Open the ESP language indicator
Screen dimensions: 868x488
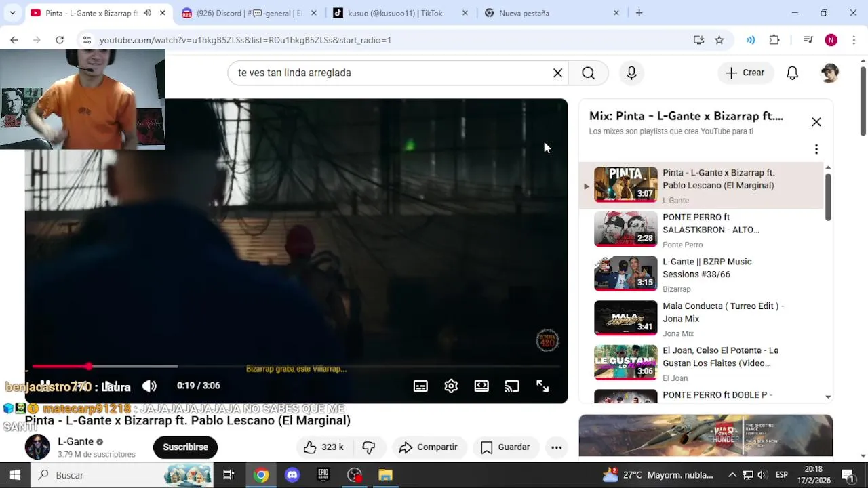(x=781, y=475)
